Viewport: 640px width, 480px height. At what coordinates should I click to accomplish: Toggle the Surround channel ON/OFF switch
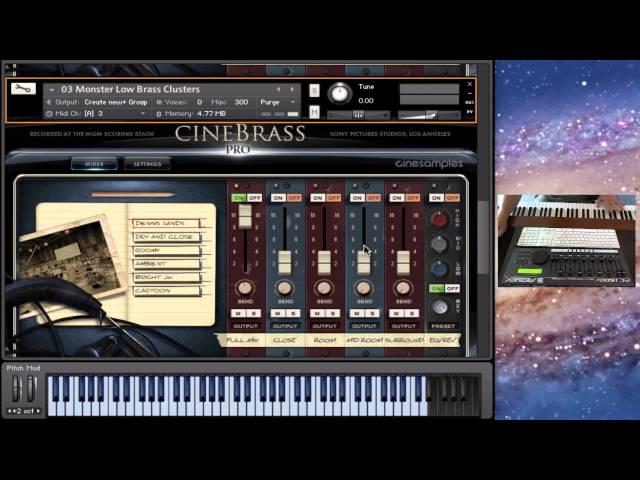pyautogui.click(x=403, y=198)
